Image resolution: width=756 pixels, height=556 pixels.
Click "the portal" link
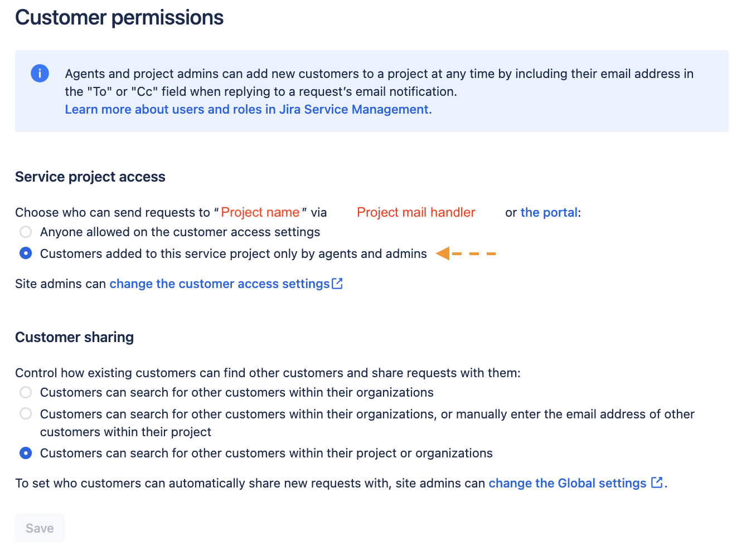[549, 212]
